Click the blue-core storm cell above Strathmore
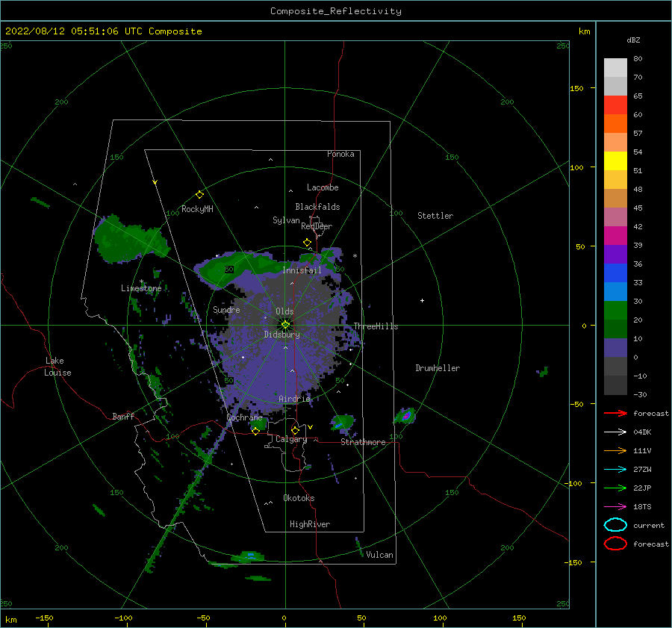The image size is (672, 628). [342, 423]
